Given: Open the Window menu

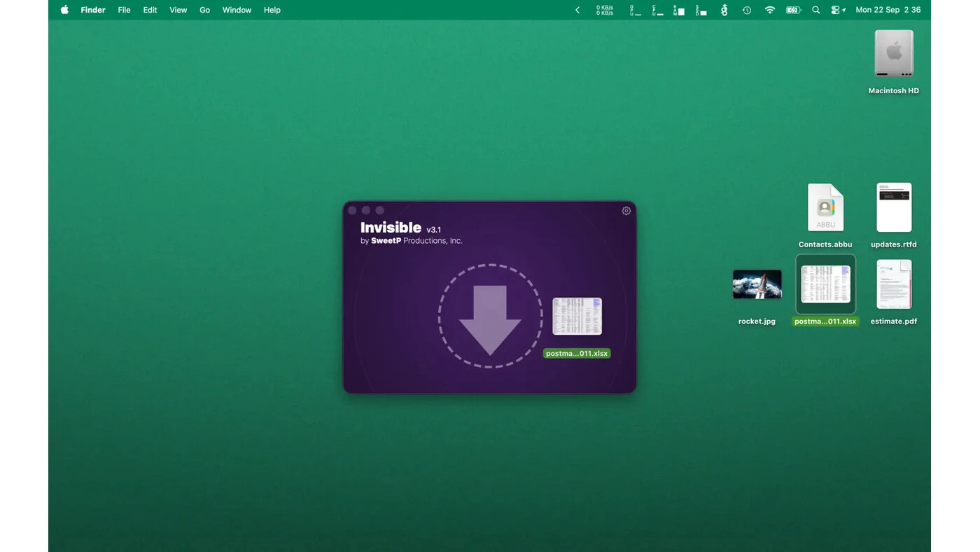Looking at the screenshot, I should 237,10.
